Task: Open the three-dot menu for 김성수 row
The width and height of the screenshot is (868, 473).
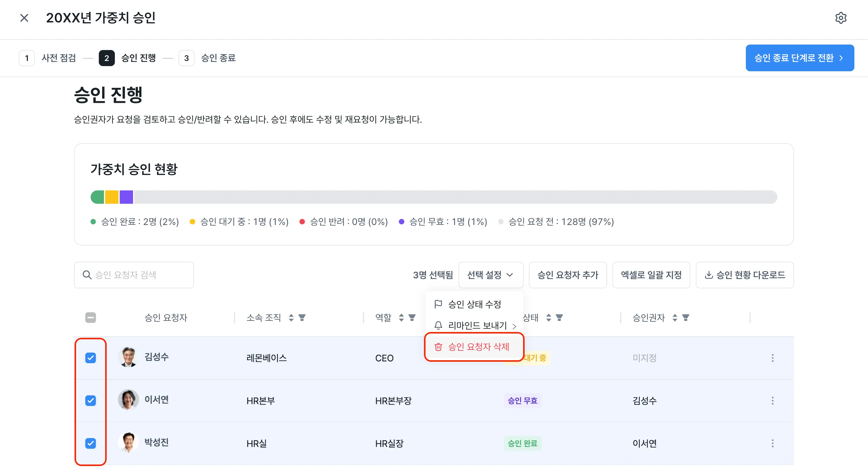Action: pos(772,358)
